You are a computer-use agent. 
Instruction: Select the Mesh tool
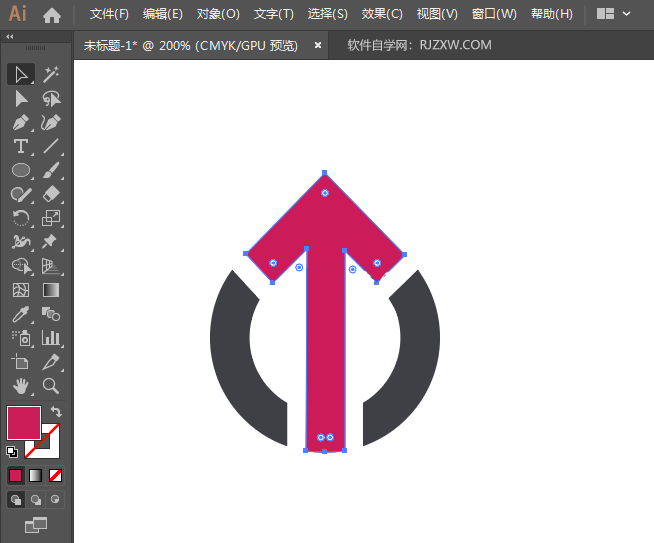pos(21,290)
